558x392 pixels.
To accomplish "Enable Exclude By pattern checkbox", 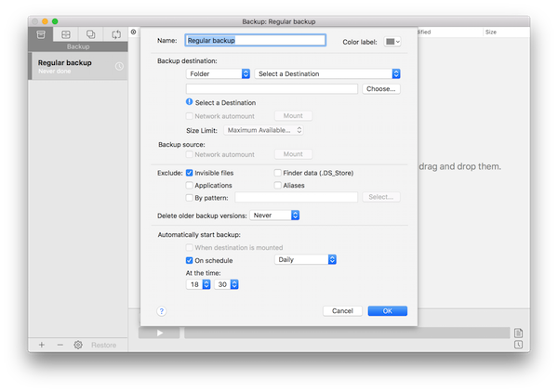I will pos(190,198).
